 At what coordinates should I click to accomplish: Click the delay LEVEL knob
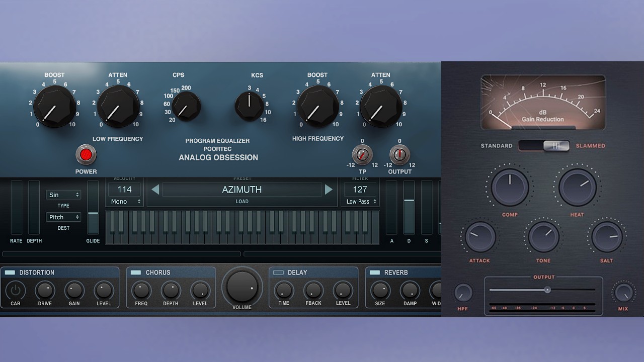(343, 290)
